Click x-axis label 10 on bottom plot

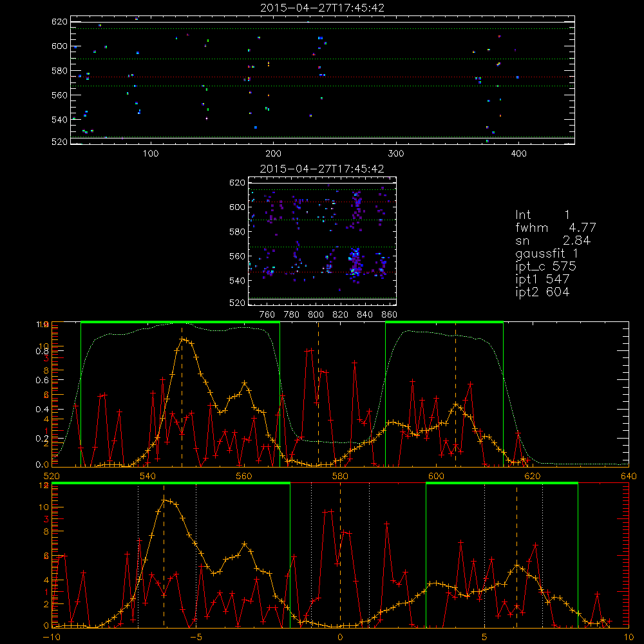(x=629, y=638)
